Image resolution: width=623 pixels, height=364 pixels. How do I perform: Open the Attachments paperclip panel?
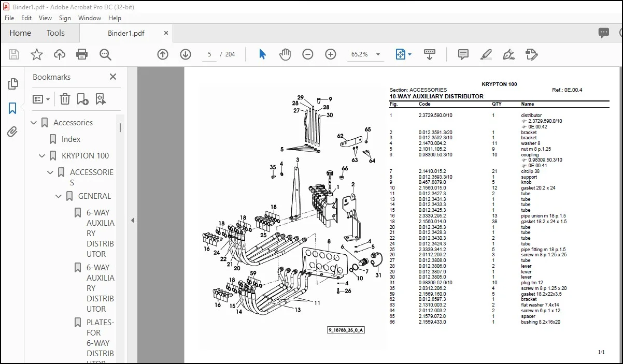[x=13, y=132]
